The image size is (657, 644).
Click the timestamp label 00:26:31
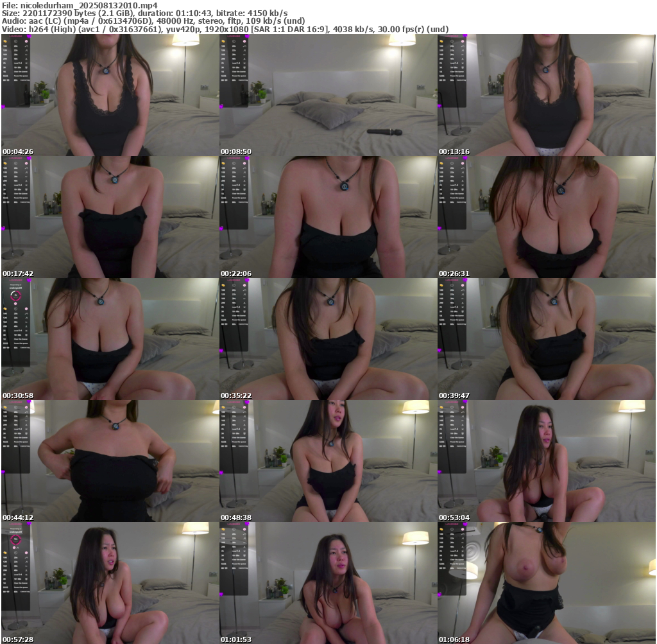(x=454, y=274)
